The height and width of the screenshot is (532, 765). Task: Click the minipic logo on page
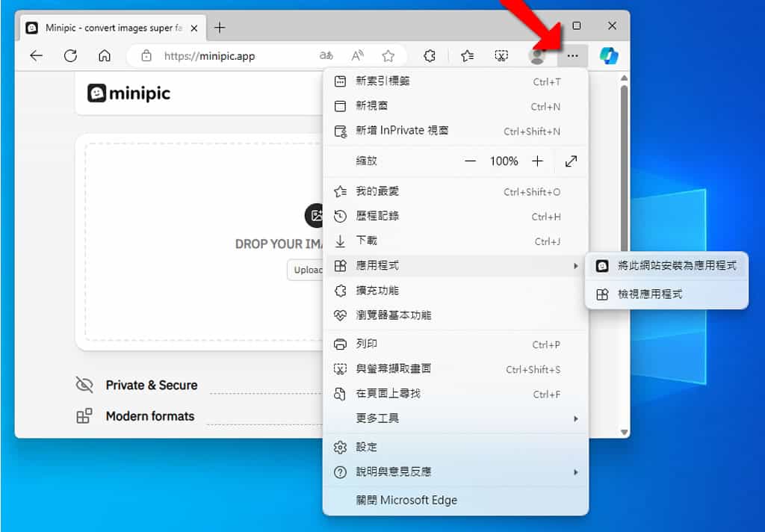point(128,93)
